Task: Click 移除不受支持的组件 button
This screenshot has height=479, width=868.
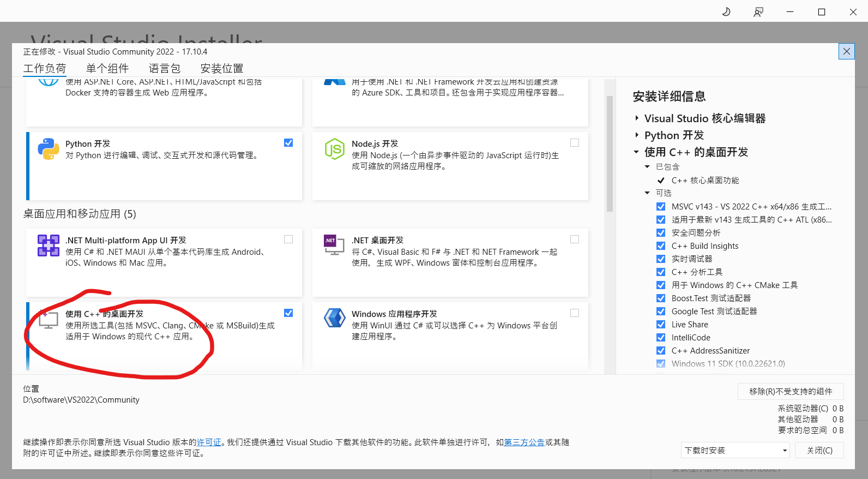Action: 791,392
